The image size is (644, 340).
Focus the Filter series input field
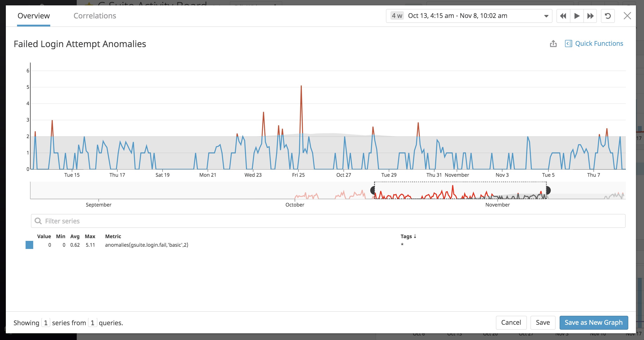[328, 221]
